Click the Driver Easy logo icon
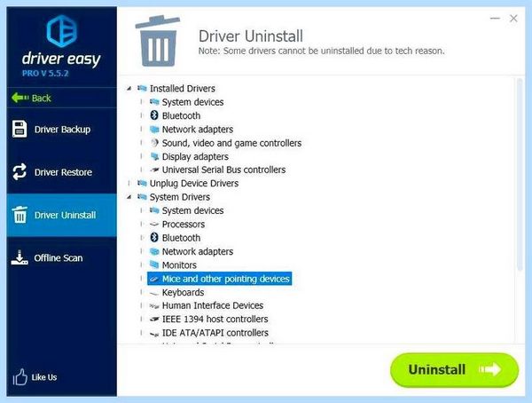This screenshot has height=403, width=532. [61, 31]
